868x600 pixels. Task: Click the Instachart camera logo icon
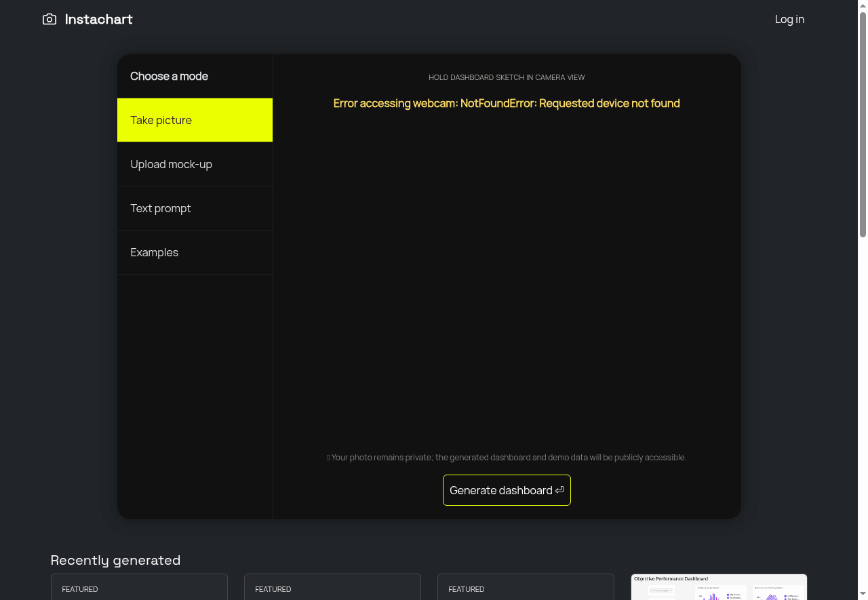[x=50, y=19]
